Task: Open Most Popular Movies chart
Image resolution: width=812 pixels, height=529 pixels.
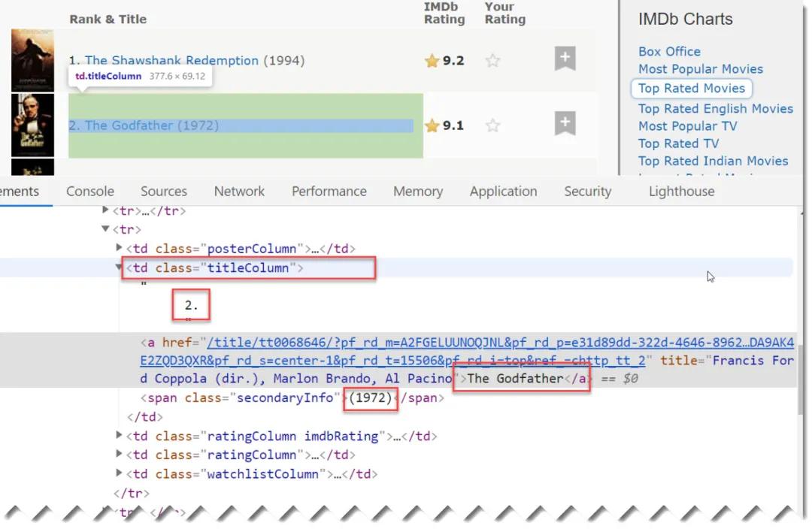Action: click(700, 69)
